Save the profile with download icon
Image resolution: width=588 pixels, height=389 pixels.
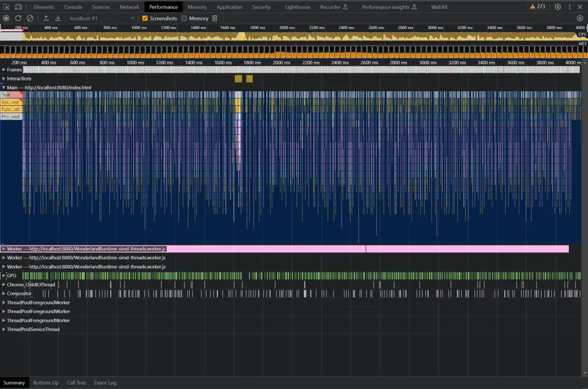pyautogui.click(x=58, y=19)
